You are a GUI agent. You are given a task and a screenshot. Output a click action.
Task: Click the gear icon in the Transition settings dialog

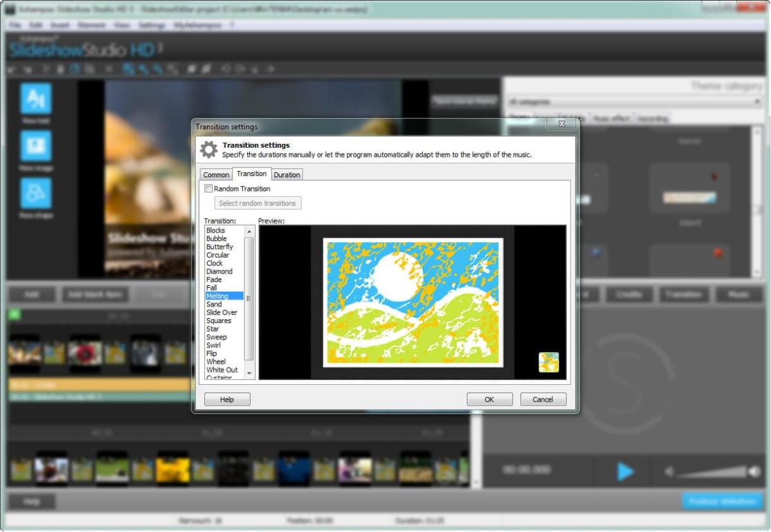[208, 148]
